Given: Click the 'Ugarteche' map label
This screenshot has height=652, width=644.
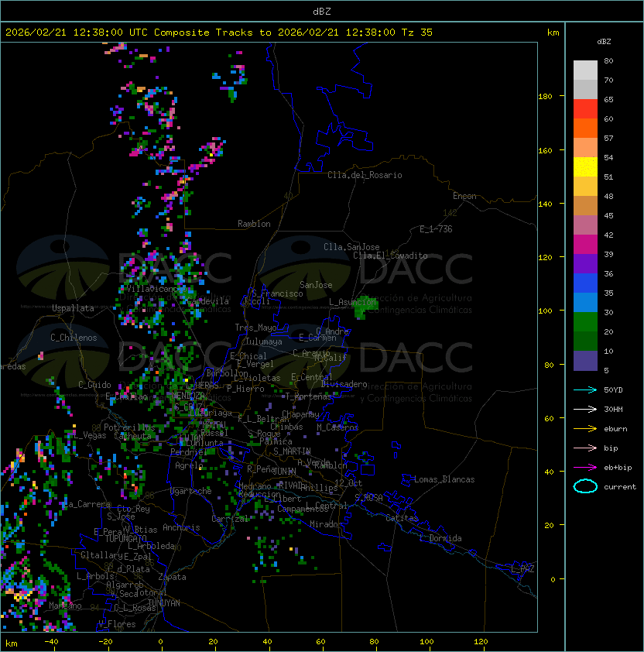Looking at the screenshot, I should click(x=191, y=491).
